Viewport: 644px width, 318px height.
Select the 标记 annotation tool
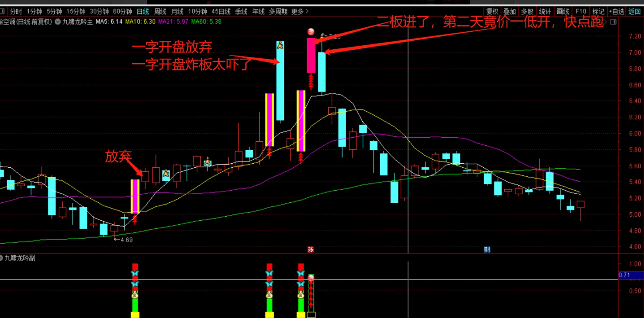tap(597, 11)
